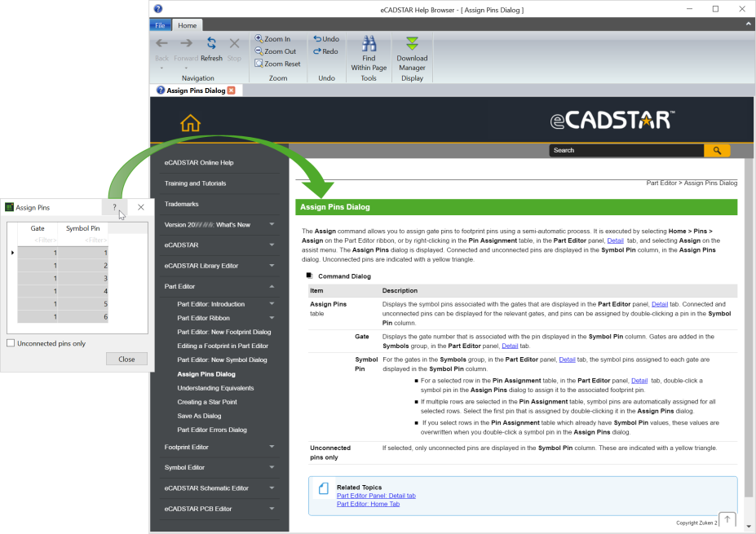Image resolution: width=756 pixels, height=534 pixels.
Task: Click the Part Editor breadcrumb
Action: [661, 183]
